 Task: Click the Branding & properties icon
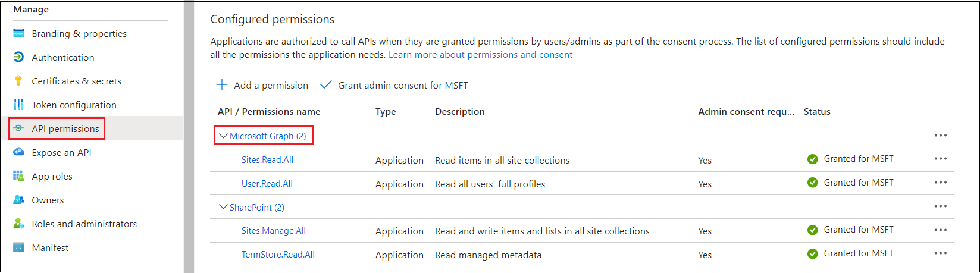pyautogui.click(x=18, y=33)
